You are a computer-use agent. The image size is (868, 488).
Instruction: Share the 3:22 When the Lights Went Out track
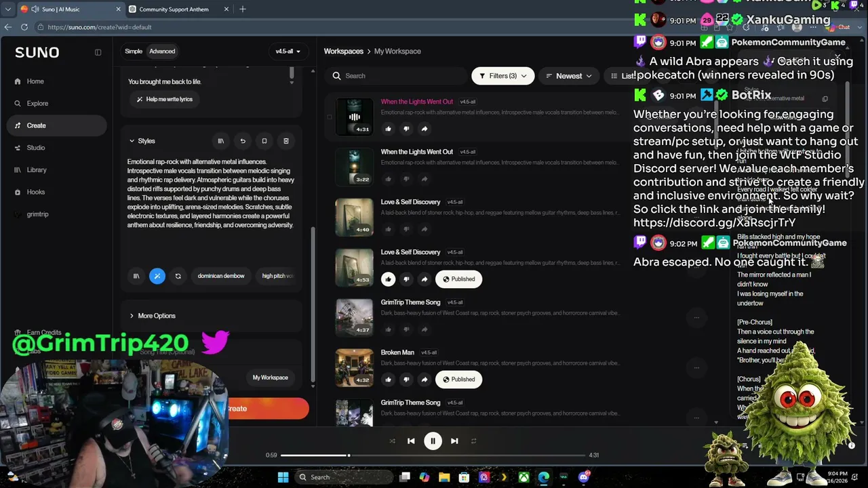coord(425,179)
